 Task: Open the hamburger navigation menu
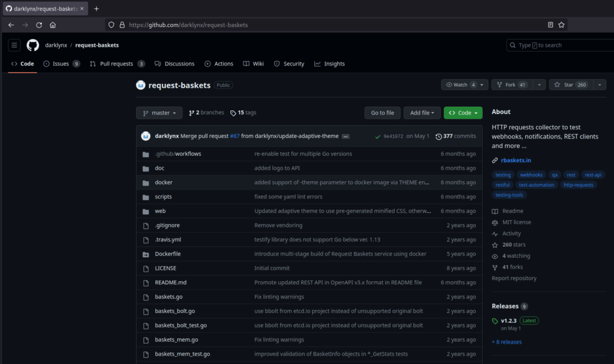[x=14, y=45]
